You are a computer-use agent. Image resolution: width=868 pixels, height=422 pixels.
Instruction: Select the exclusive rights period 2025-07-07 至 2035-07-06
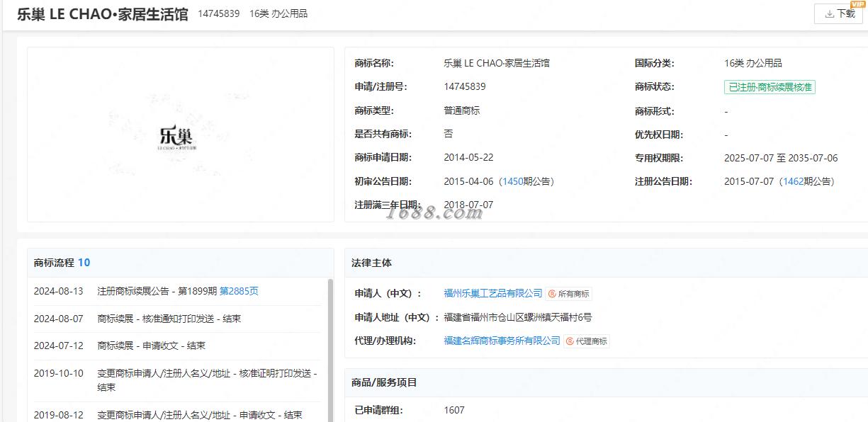(781, 158)
